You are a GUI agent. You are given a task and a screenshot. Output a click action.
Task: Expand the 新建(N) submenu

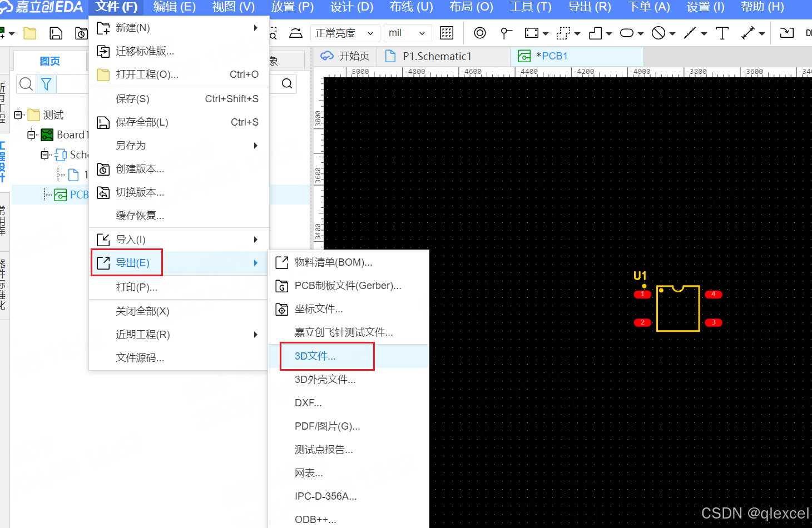coord(179,28)
